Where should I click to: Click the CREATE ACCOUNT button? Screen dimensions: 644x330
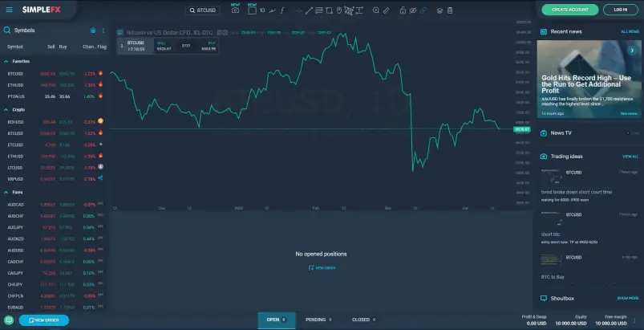point(570,10)
